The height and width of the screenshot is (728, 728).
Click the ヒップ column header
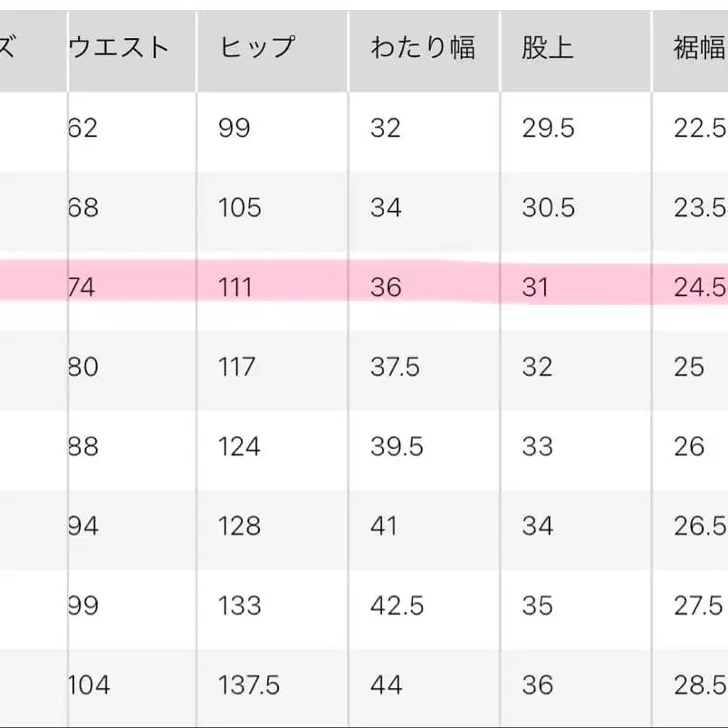(x=257, y=48)
